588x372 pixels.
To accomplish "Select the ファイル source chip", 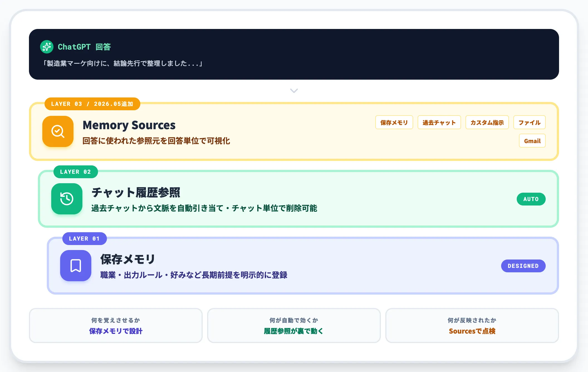I will 529,123.
